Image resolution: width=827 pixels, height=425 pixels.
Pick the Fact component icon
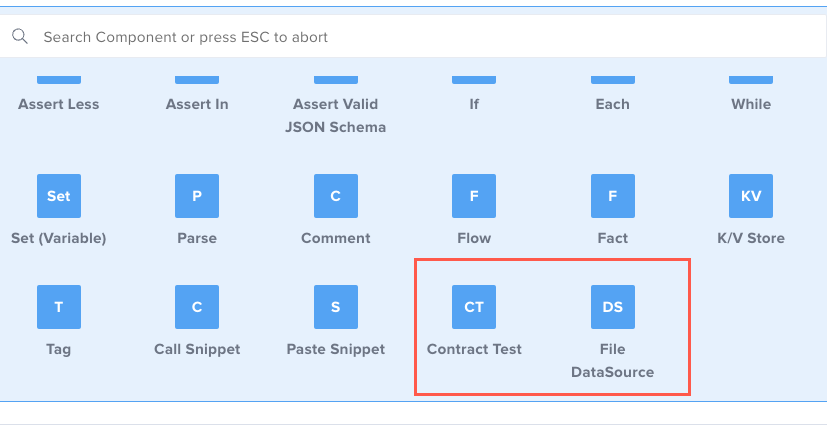(612, 196)
